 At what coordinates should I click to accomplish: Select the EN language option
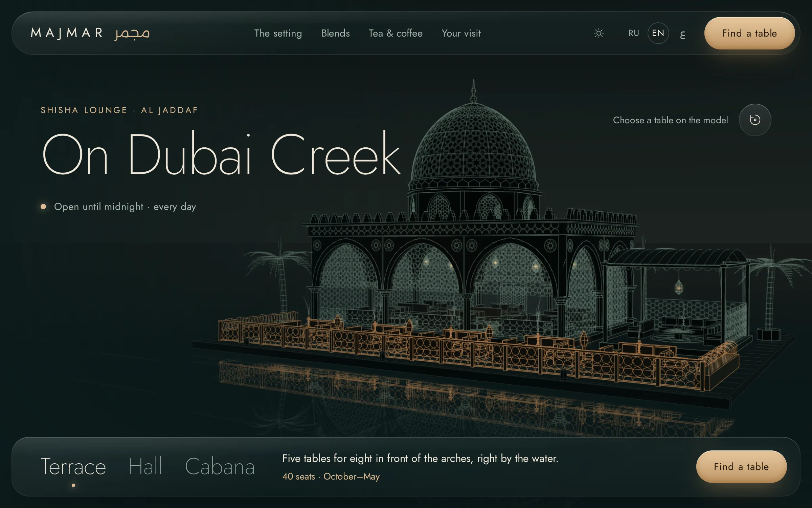(658, 33)
